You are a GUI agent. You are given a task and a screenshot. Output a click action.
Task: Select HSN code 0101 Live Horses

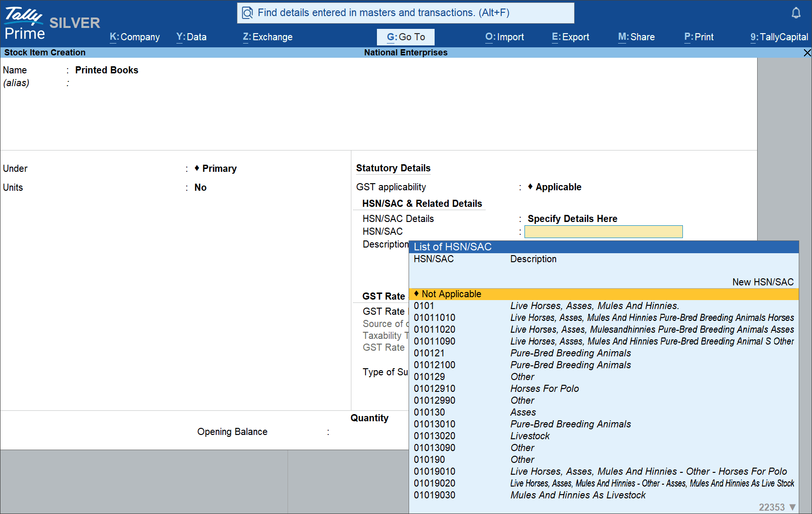(604, 306)
